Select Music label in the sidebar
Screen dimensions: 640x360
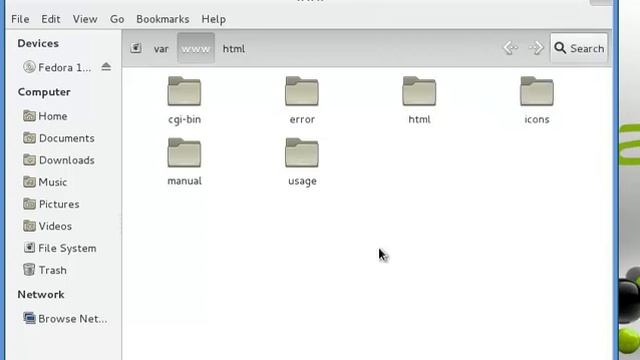click(53, 182)
